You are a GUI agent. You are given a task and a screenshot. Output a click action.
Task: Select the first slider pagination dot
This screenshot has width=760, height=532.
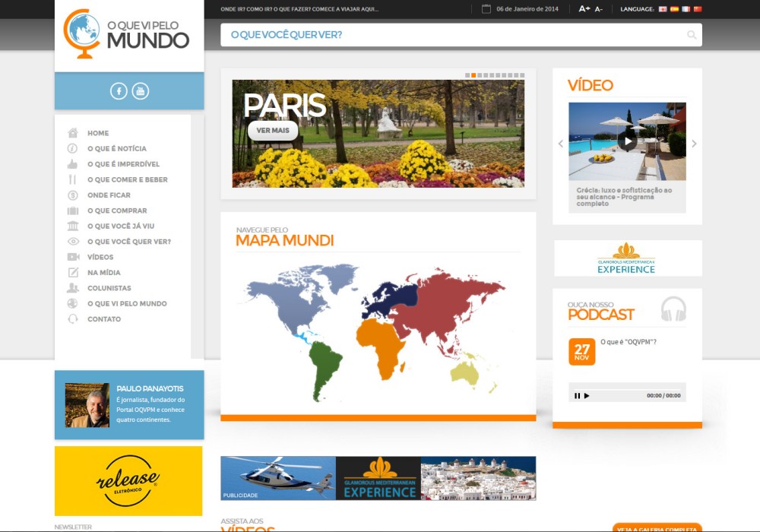tap(467, 75)
